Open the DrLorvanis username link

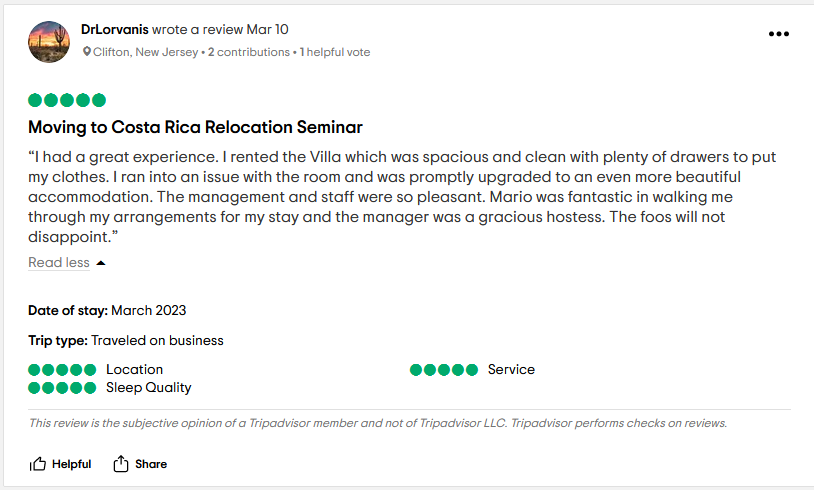point(115,30)
